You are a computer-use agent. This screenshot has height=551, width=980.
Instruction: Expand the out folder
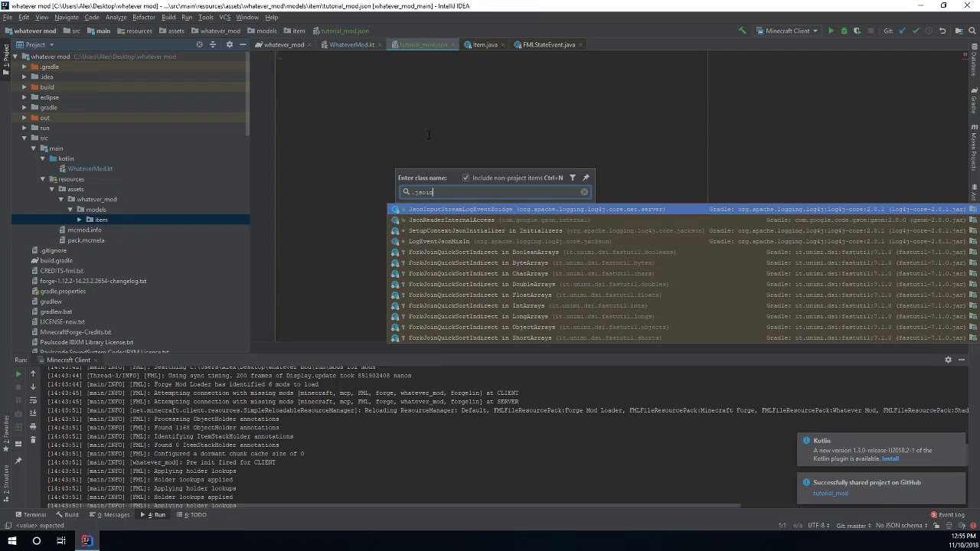coord(24,118)
